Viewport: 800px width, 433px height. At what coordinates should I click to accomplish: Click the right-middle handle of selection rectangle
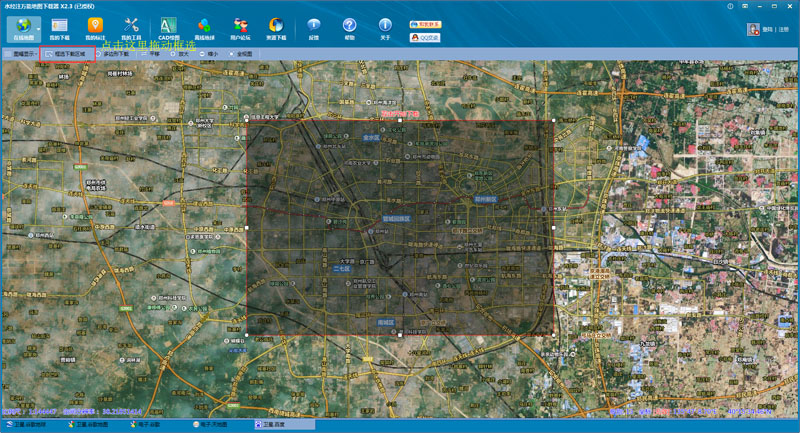click(554, 228)
